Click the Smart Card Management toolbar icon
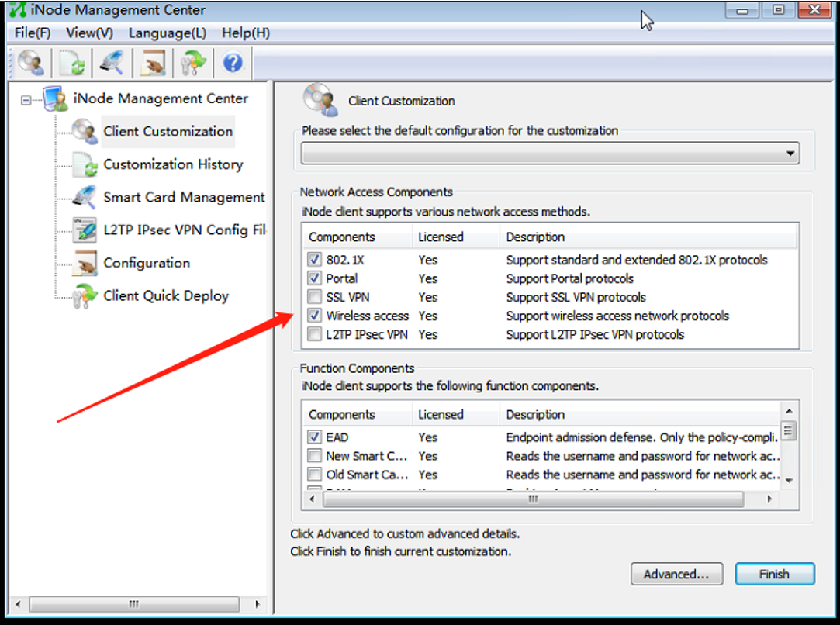 pos(112,63)
